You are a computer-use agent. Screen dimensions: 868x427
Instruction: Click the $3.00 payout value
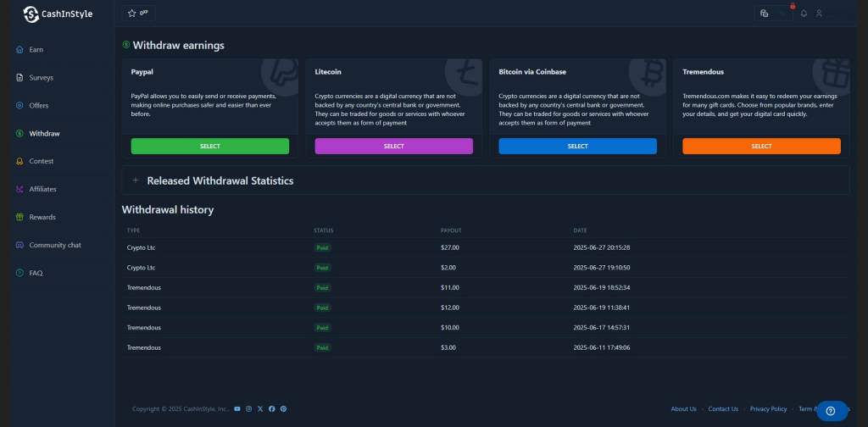click(448, 347)
